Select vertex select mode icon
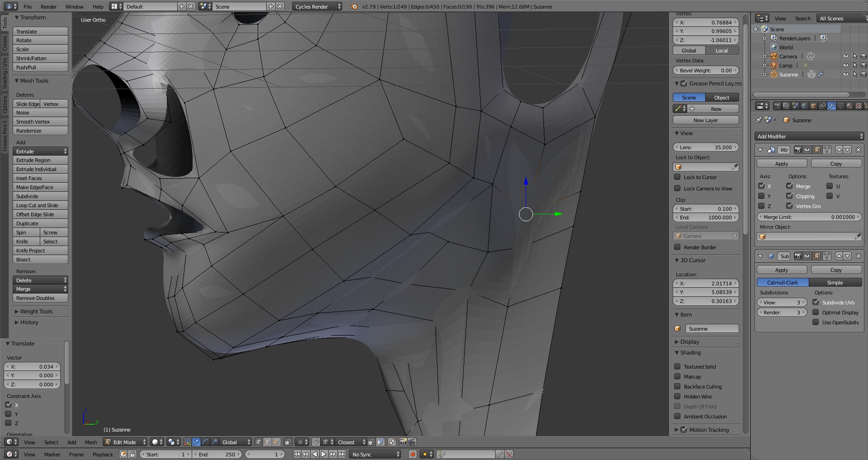The height and width of the screenshot is (460, 868). pos(258,442)
